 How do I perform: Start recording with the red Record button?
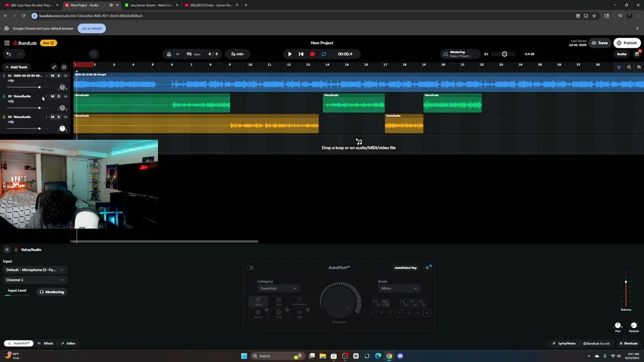coord(312,54)
